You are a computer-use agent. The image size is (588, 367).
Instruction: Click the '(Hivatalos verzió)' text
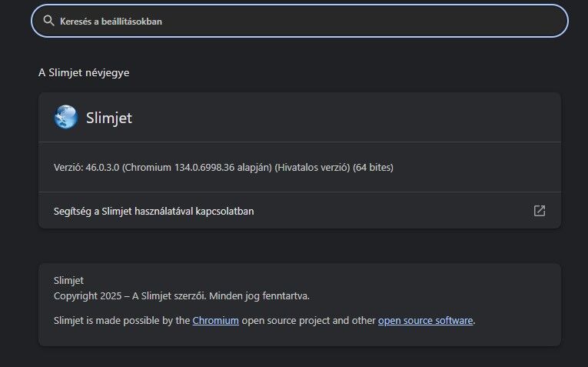pos(312,168)
